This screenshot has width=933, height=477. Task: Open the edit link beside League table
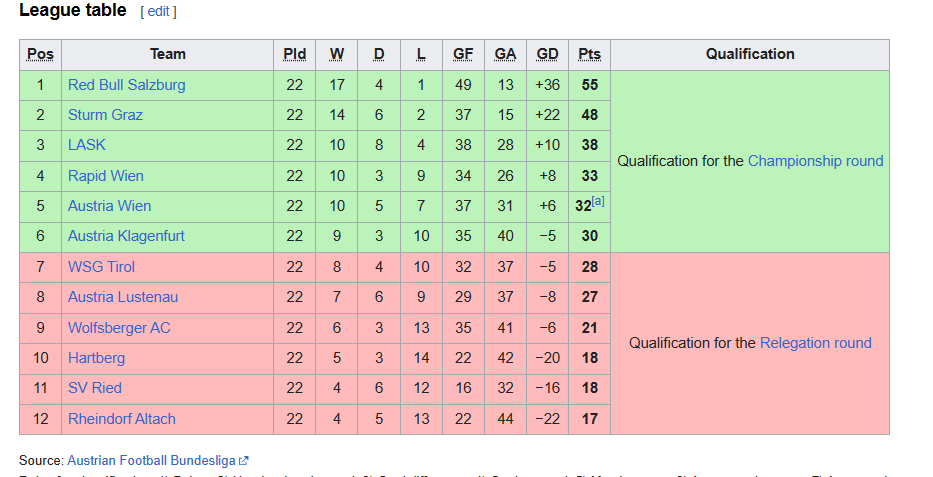158,11
